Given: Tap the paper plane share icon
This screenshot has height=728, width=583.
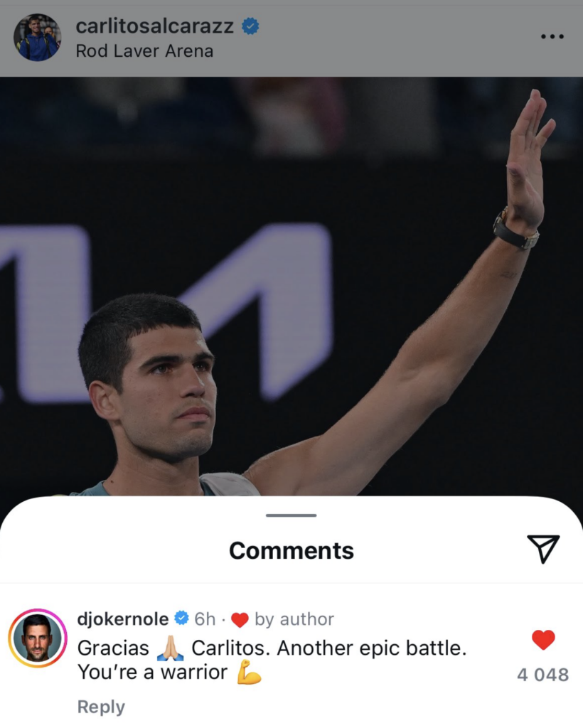Looking at the screenshot, I should (x=543, y=549).
